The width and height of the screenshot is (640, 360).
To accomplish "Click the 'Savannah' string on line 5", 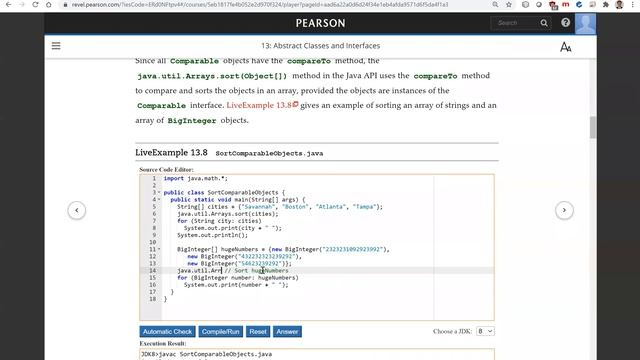I will click(x=258, y=207).
